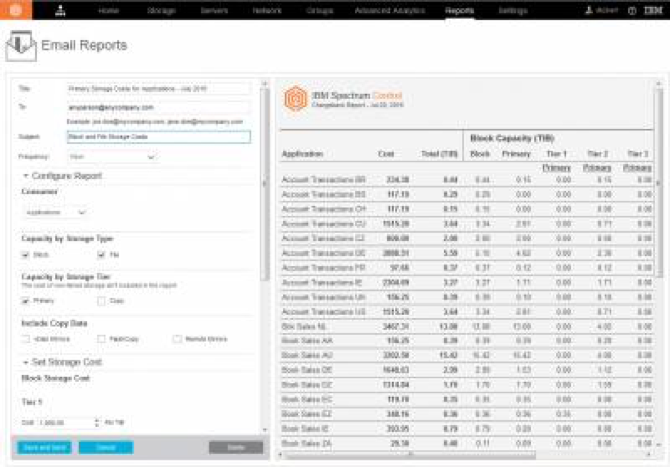Open the Consumer Applications dropdown
This screenshot has width=670, height=467.
tap(55, 212)
